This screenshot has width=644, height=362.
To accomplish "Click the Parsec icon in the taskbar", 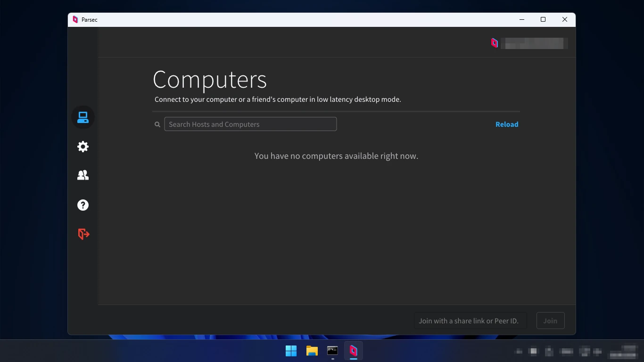I will coord(354,351).
